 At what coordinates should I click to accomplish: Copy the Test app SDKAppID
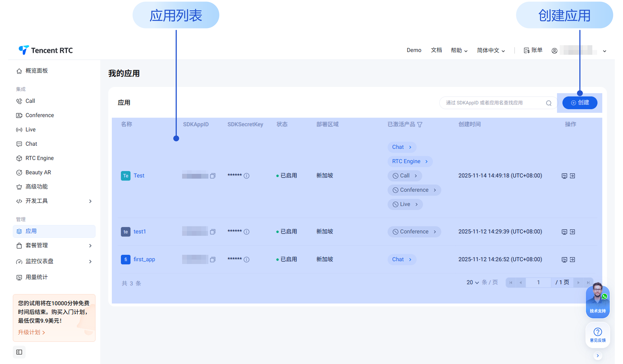point(213,176)
